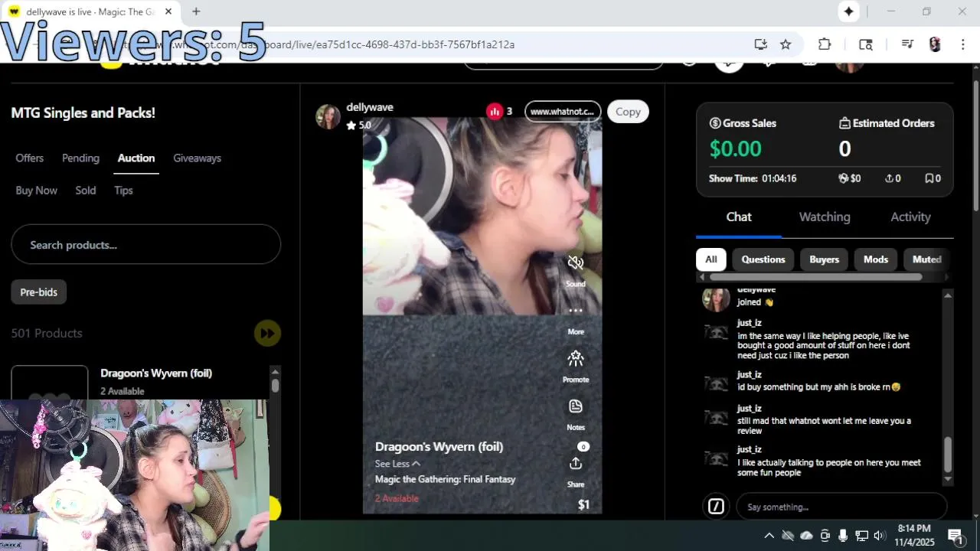Click the install app icon in address bar
Image resolution: width=980 pixels, height=551 pixels.
click(760, 44)
